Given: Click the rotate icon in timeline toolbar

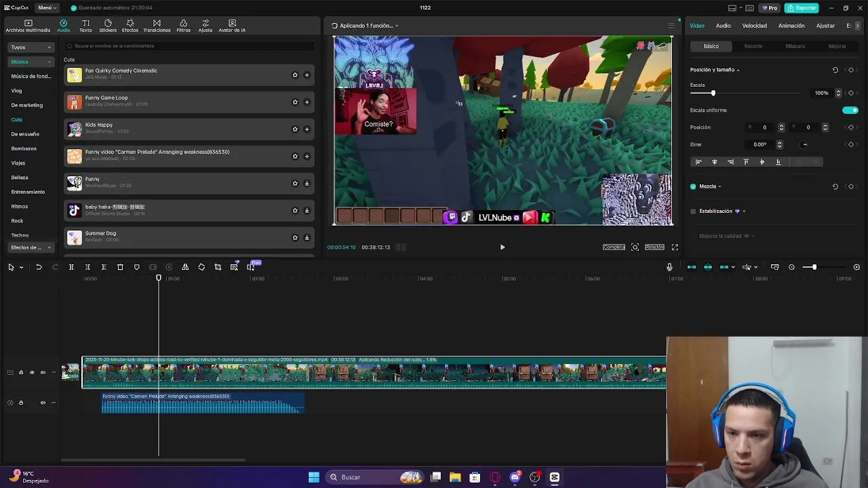Looking at the screenshot, I should 201,267.
